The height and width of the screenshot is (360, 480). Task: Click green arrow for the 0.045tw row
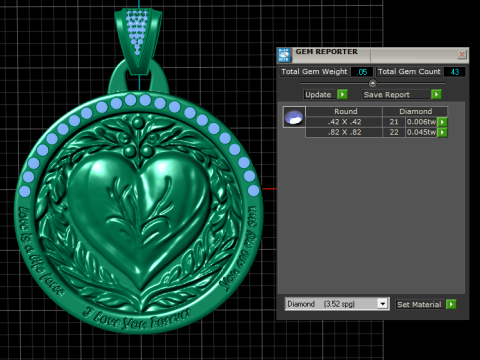[442, 133]
